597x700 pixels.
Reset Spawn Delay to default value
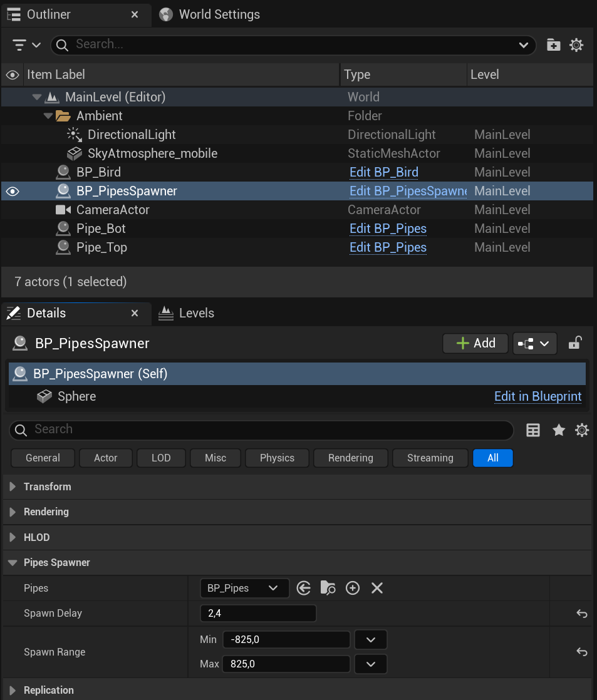coord(581,614)
